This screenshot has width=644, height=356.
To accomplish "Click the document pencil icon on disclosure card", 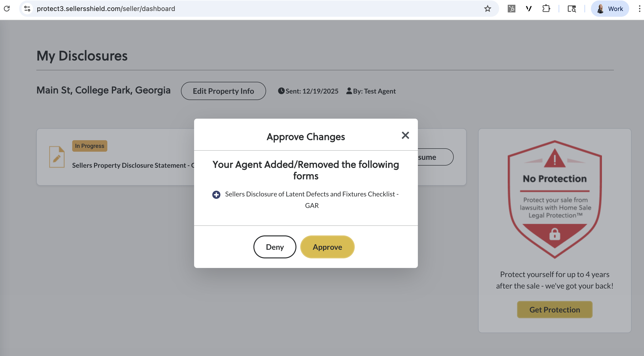I will click(57, 157).
